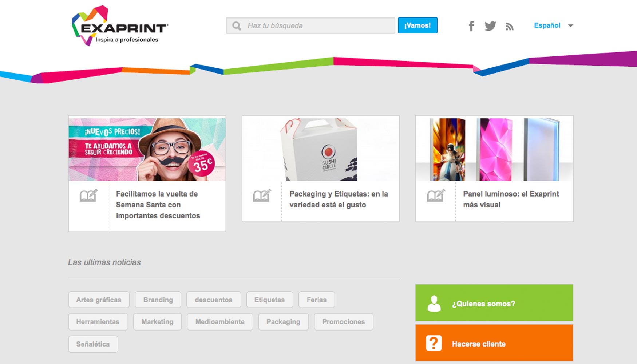Click the article icon beside the Panel luminoso post
This screenshot has width=637, height=364.
pyautogui.click(x=435, y=195)
